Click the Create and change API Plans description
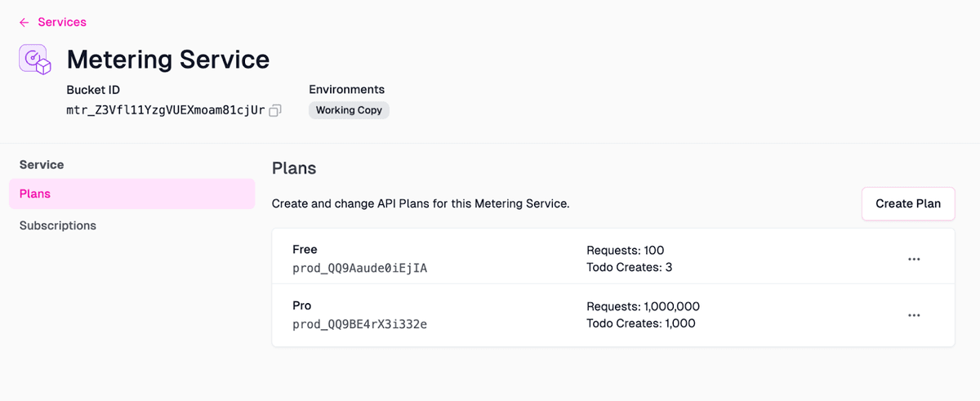The height and width of the screenshot is (401, 980). (x=421, y=203)
